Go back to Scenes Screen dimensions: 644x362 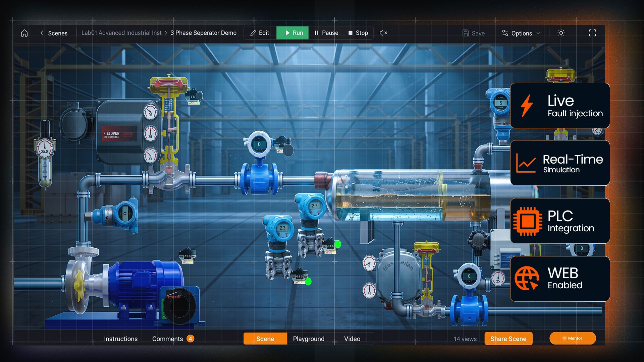(54, 33)
